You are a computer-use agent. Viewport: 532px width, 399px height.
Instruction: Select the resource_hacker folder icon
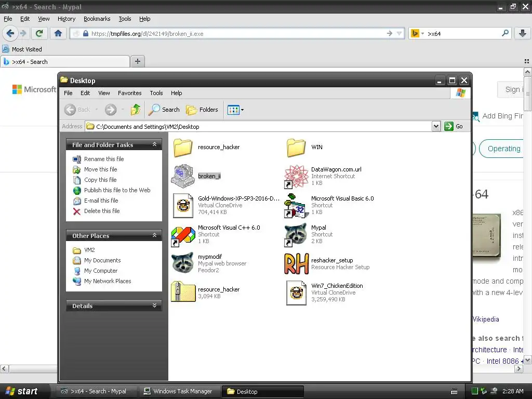[183, 147]
